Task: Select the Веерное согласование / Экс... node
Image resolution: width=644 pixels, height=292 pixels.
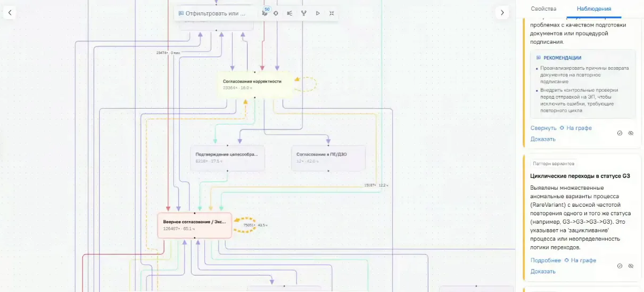Action: click(195, 225)
